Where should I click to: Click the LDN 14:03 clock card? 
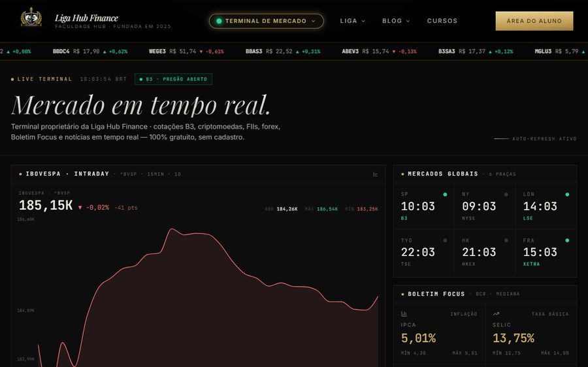(x=546, y=206)
